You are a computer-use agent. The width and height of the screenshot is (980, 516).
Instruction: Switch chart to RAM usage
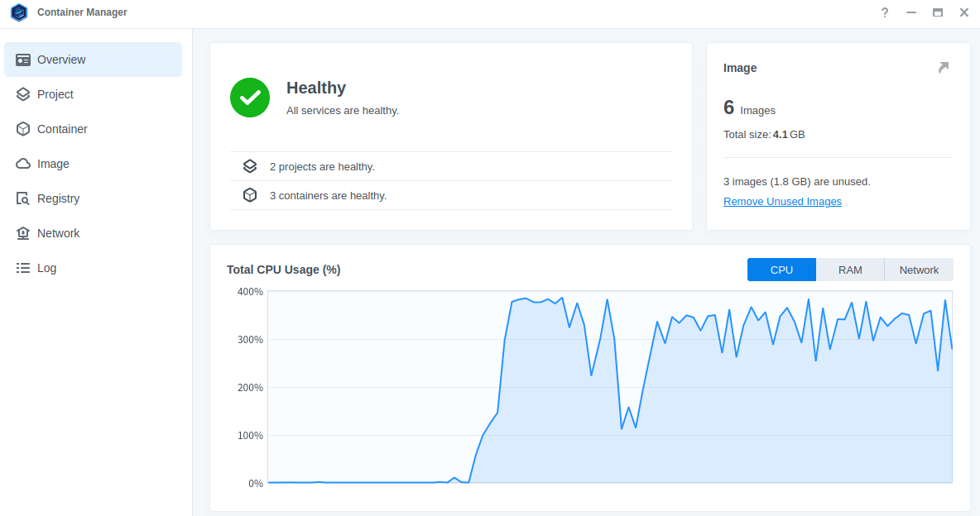pyautogui.click(x=850, y=270)
